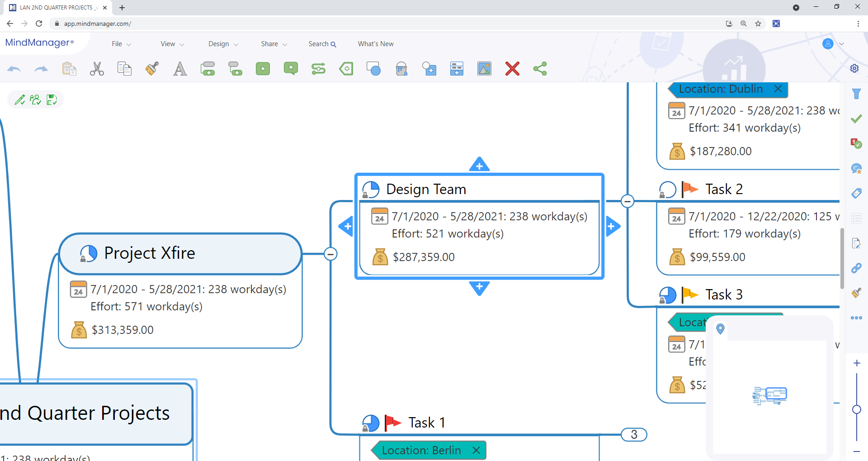Open the filter funnel panel
868x461 pixels.
pyautogui.click(x=856, y=94)
